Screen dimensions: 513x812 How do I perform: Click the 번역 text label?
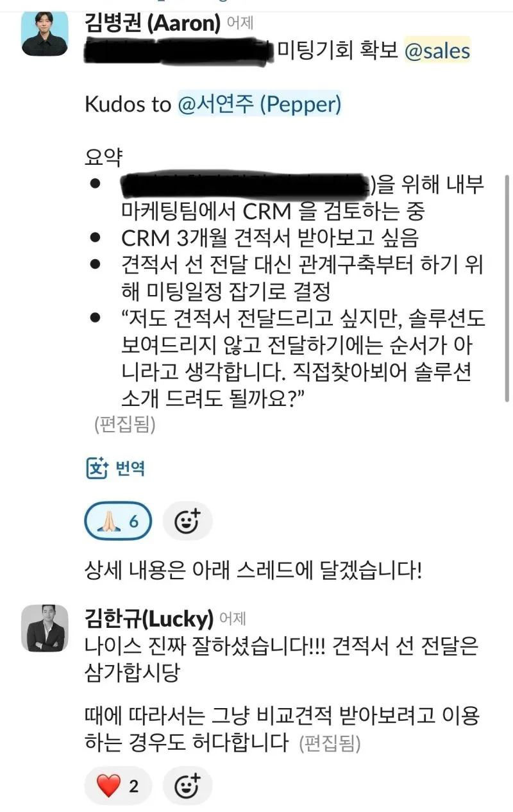tap(130, 469)
